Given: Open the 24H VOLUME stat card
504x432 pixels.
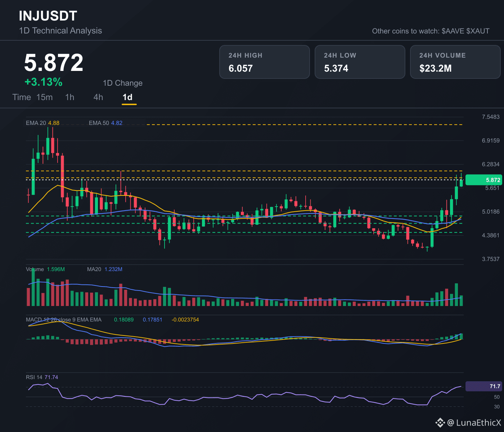Looking at the screenshot, I should tap(455, 62).
